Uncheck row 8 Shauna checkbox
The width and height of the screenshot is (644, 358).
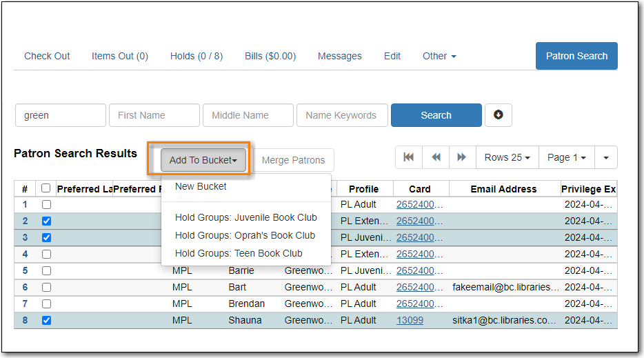click(46, 320)
